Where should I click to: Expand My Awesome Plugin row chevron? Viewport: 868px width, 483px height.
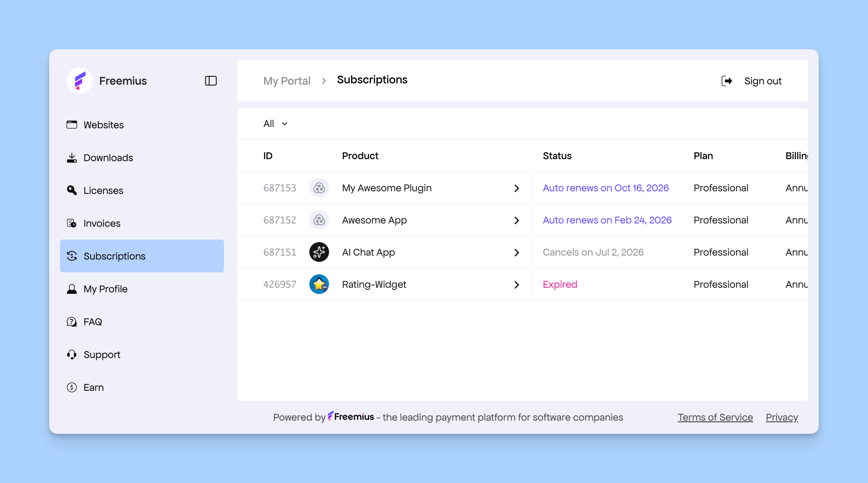[517, 188]
